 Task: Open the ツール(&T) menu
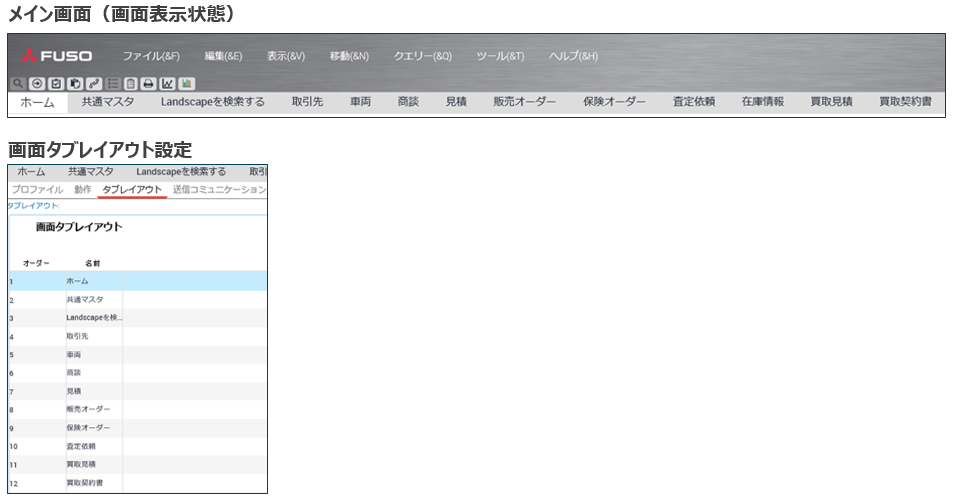[500, 56]
